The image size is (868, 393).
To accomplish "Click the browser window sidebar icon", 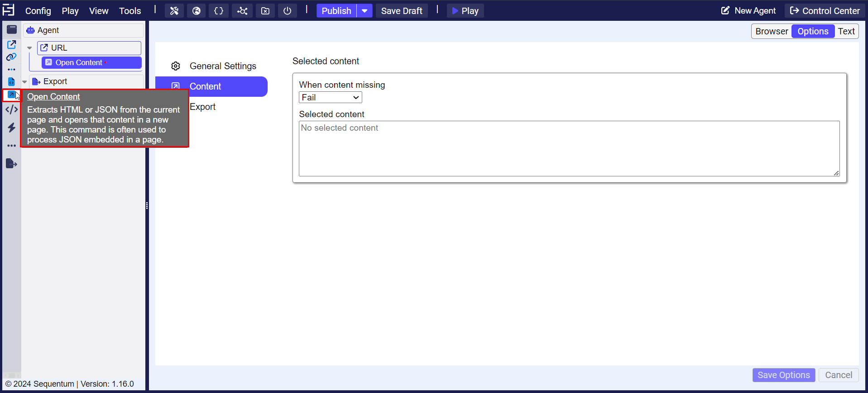I will pyautogui.click(x=12, y=30).
